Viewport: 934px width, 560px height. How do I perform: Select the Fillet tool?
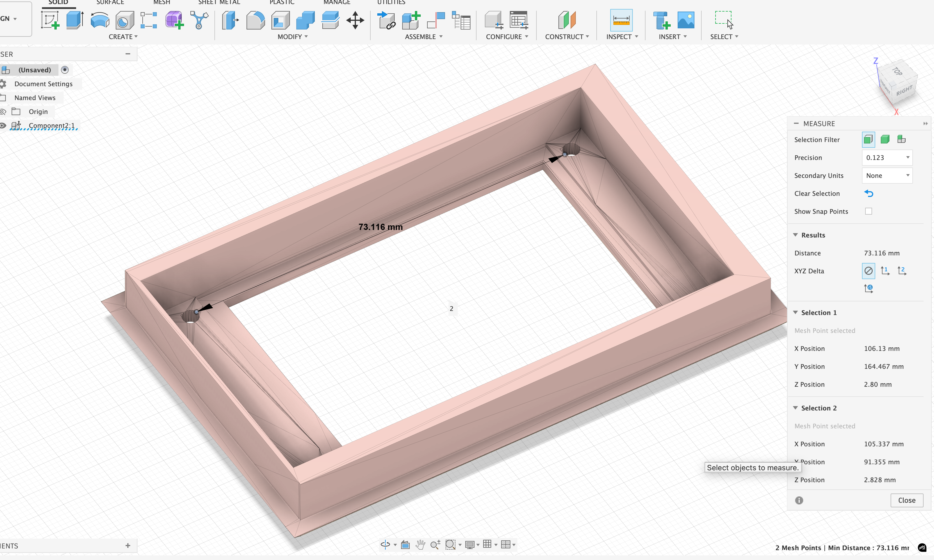255,20
